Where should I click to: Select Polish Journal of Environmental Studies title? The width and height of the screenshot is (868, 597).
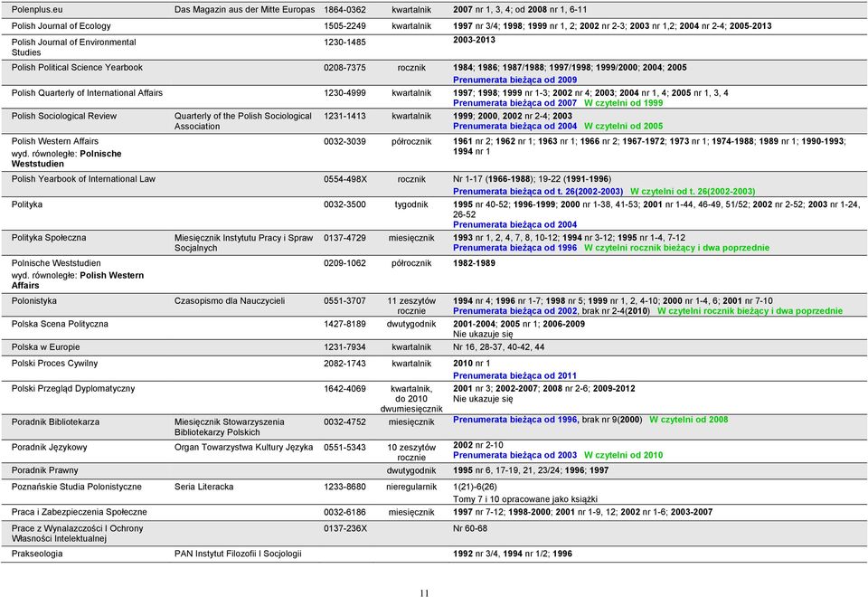click(73, 47)
